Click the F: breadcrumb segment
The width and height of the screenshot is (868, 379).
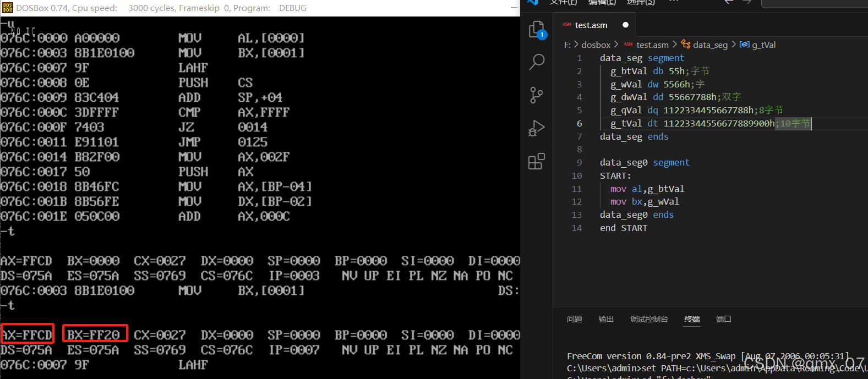coord(567,45)
